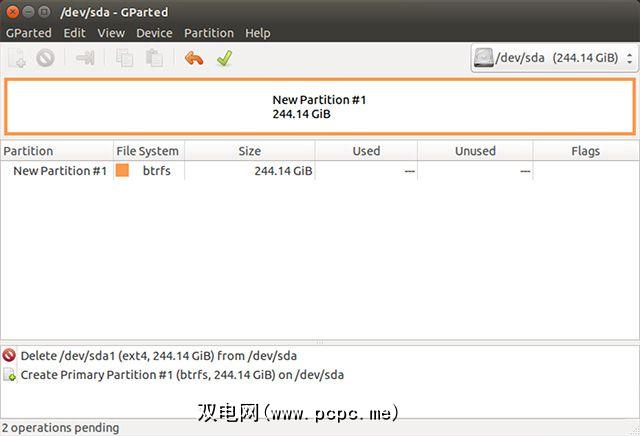Click the New partition toolbar icon

[x=17, y=58]
